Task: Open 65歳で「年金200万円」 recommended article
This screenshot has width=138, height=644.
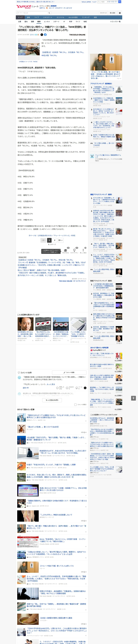Action: click(51, 465)
